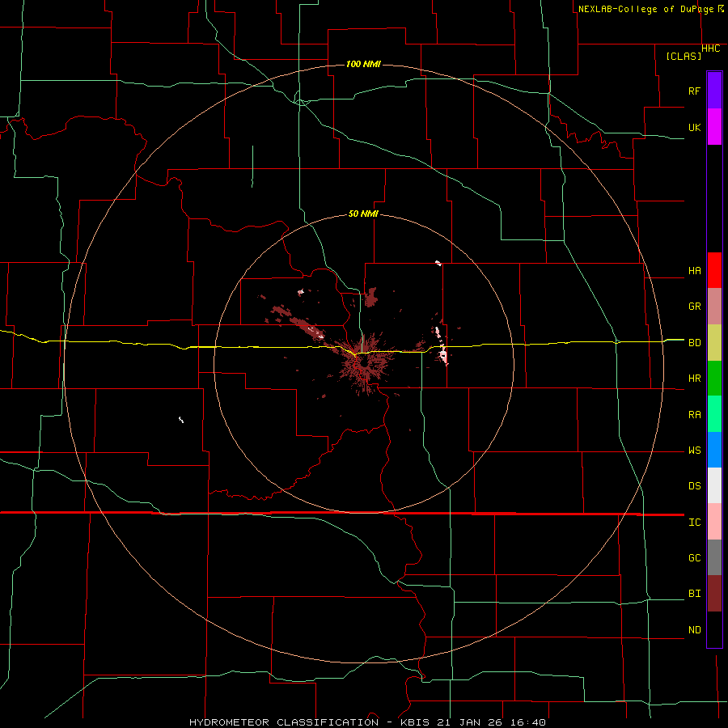The width and height of the screenshot is (728, 728).
Task: Click the GC gray legend swatch
Action: (714, 557)
